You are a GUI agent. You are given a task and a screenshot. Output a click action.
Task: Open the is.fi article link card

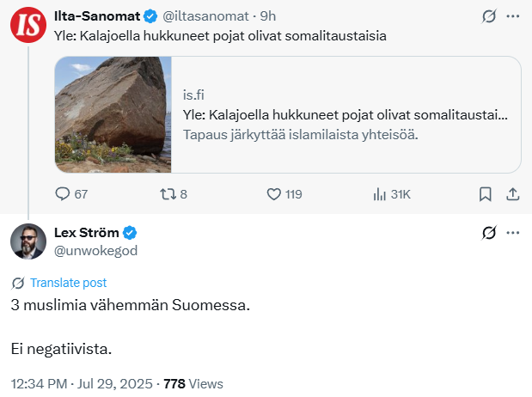coord(344,115)
